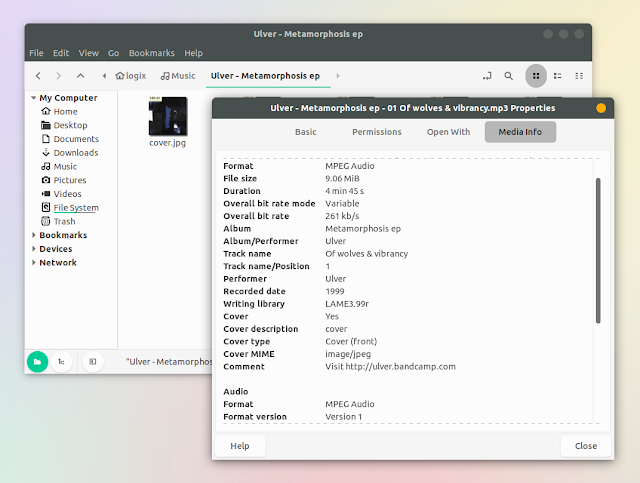The image size is (640, 483).
Task: Open logix home folder in path bar
Action: click(x=131, y=76)
